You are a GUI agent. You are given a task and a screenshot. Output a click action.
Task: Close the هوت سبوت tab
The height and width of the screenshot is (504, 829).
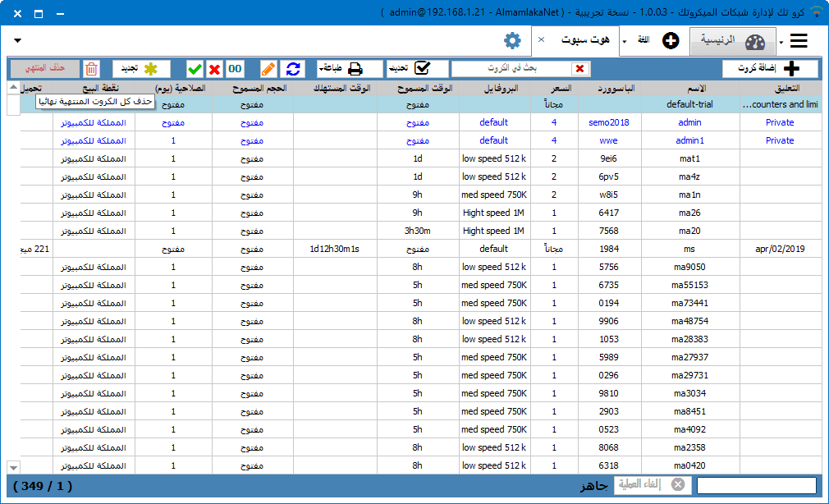(542, 39)
